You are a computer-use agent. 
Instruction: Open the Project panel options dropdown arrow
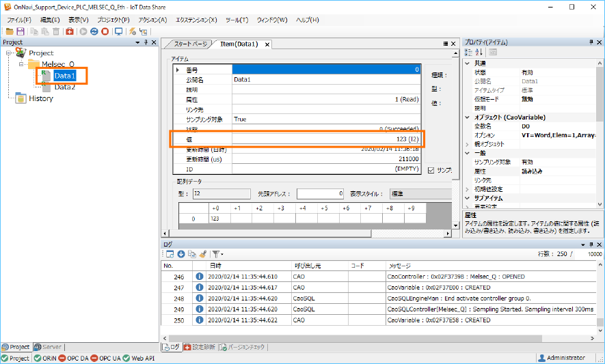[x=137, y=42]
